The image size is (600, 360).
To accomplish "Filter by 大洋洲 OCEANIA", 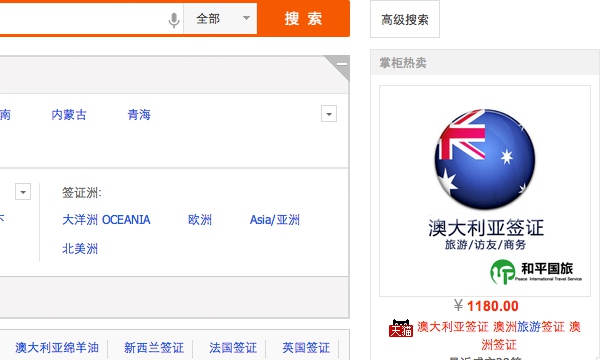I will [106, 220].
